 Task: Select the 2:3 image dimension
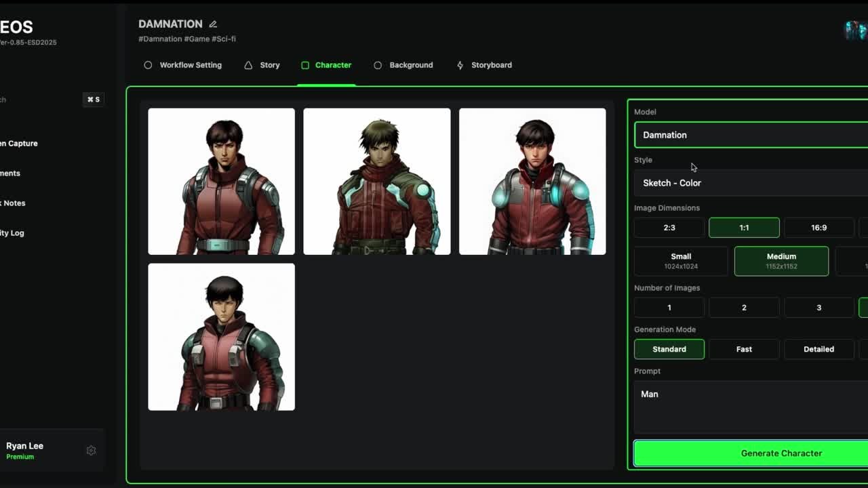[669, 228]
